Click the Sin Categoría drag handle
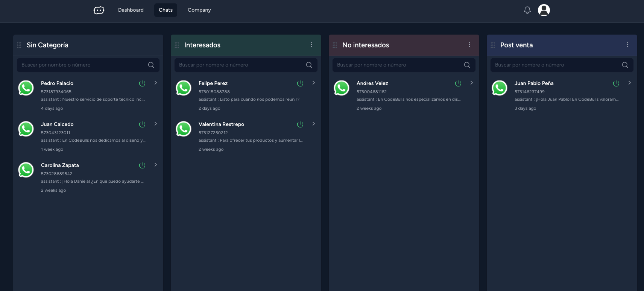 click(19, 45)
